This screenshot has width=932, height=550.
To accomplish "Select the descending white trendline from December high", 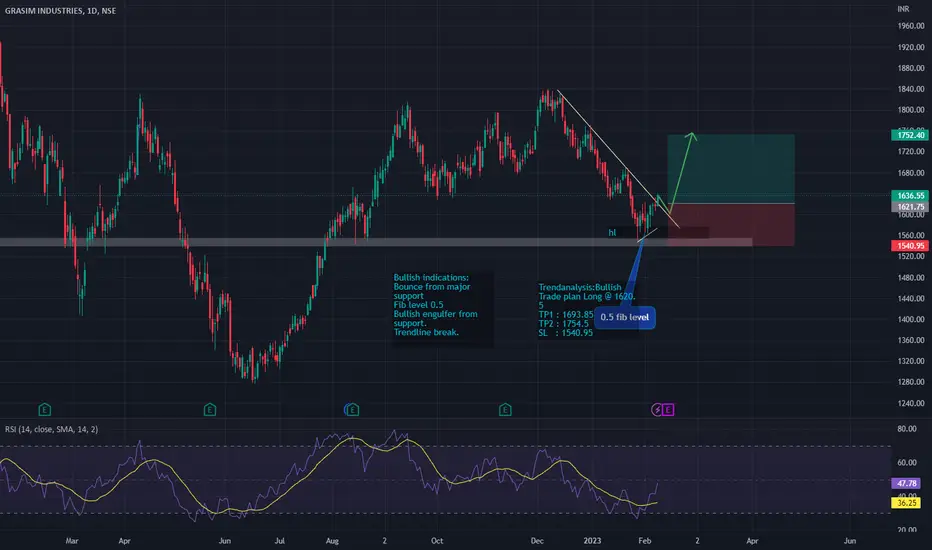I will (x=618, y=158).
